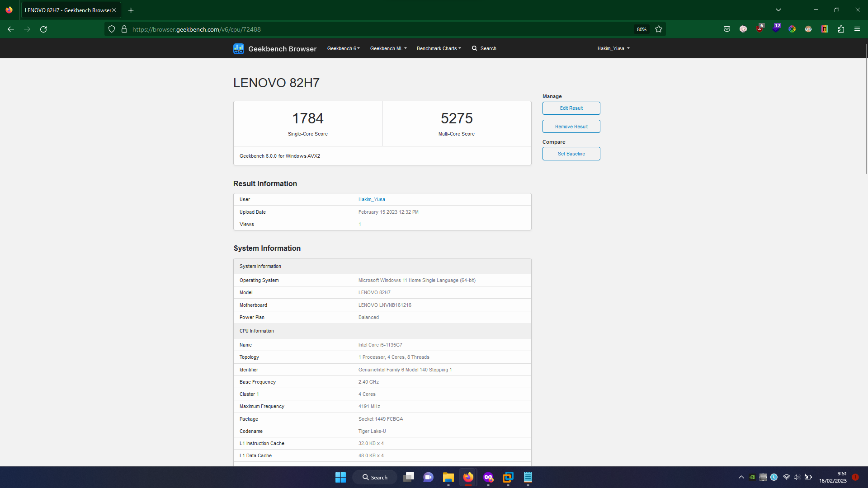Click the Microsoft Windows 11 Home OS value

[417, 280]
